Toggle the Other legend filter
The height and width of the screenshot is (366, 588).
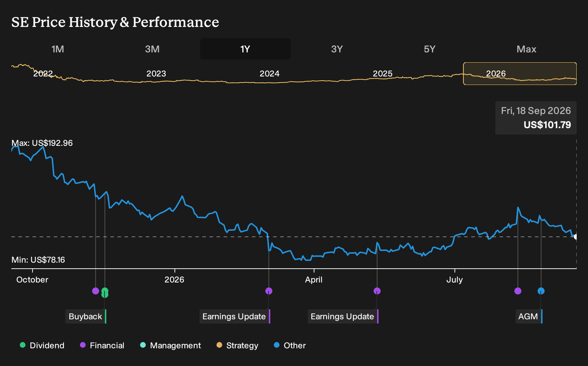click(290, 345)
